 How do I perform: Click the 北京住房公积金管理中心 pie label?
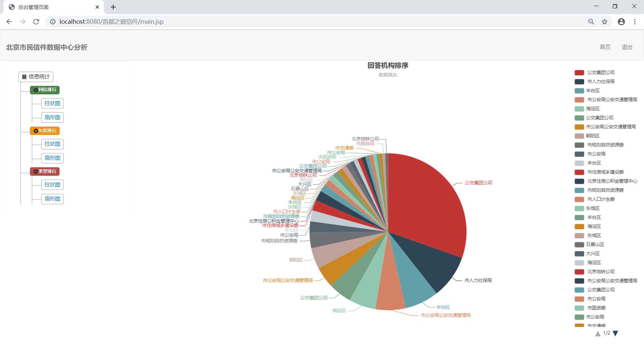point(274,221)
